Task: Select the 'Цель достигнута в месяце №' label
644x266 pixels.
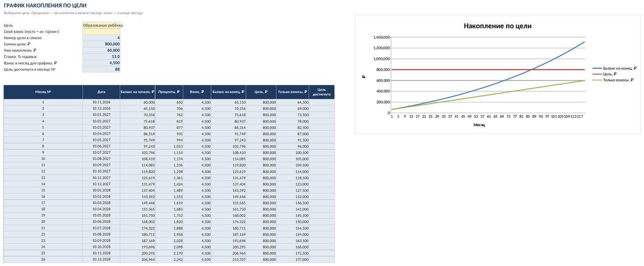Action: pyautogui.click(x=30, y=69)
